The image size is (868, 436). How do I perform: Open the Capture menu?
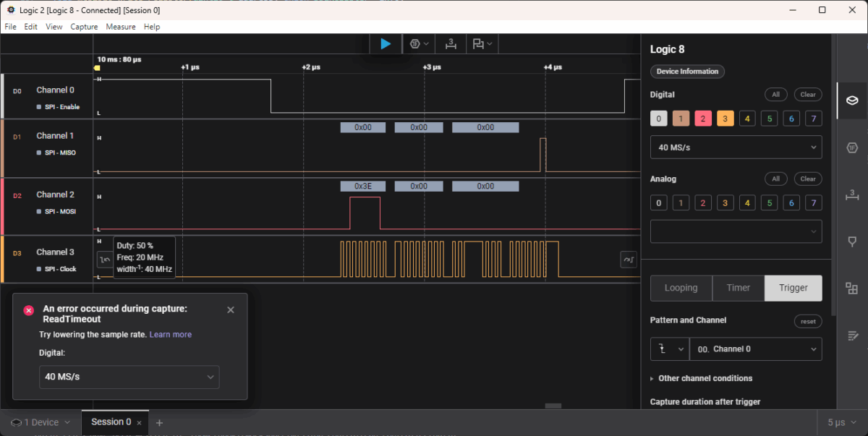point(84,27)
